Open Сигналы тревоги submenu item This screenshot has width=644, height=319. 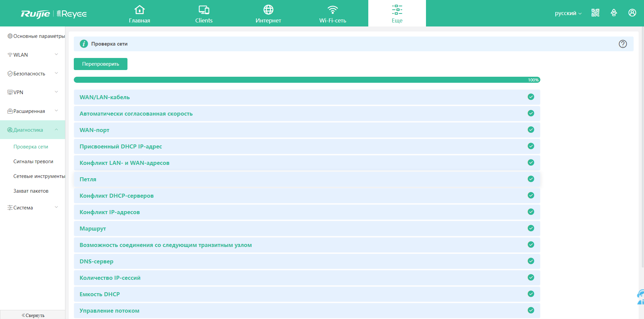click(x=33, y=162)
